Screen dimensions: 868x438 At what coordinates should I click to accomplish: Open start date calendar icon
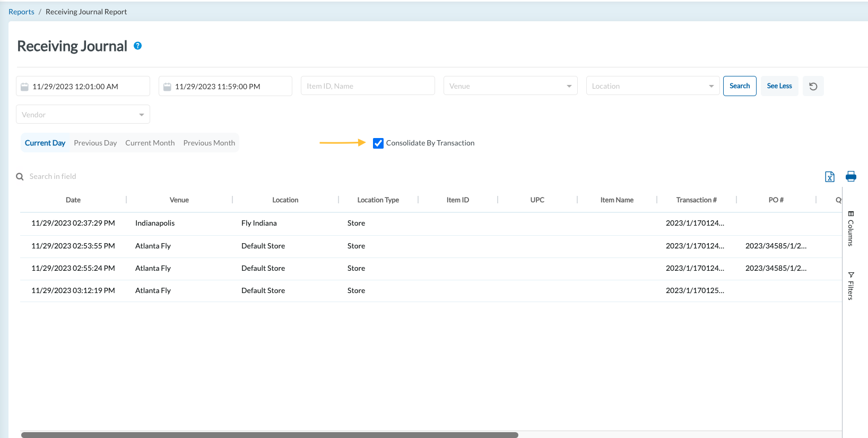click(24, 87)
